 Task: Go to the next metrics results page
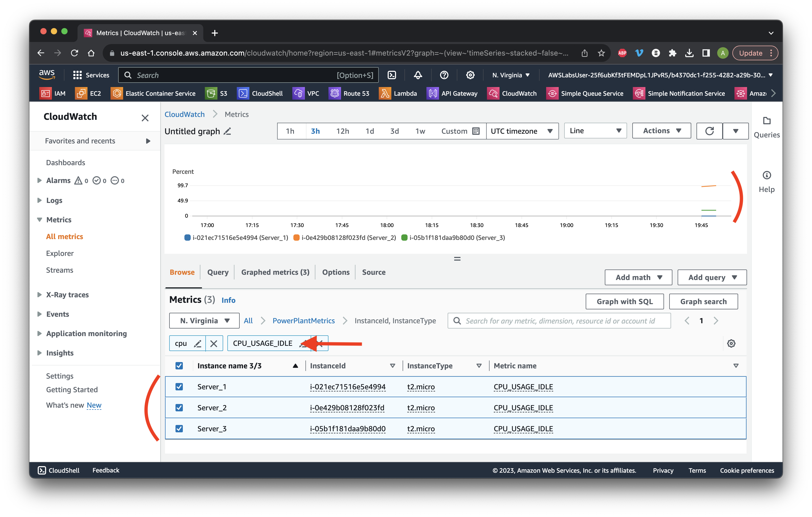716,321
